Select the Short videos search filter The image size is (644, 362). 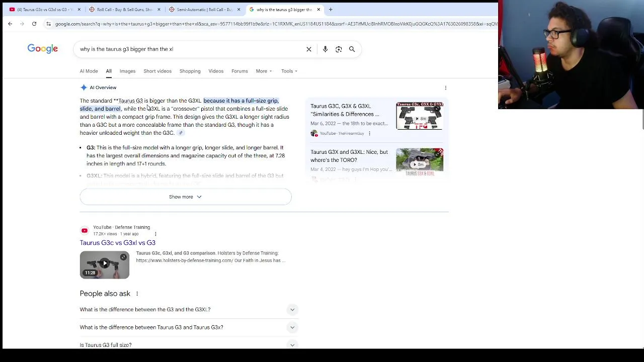point(157,71)
